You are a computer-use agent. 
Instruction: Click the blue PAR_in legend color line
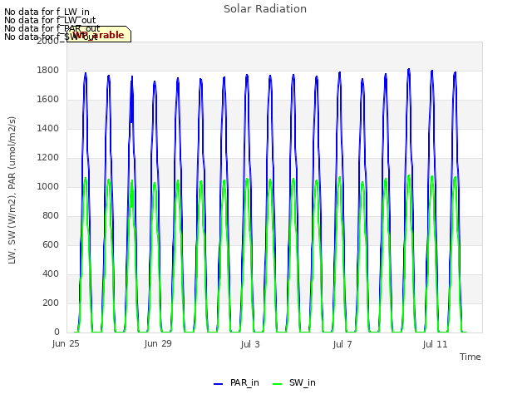pyautogui.click(x=218, y=384)
